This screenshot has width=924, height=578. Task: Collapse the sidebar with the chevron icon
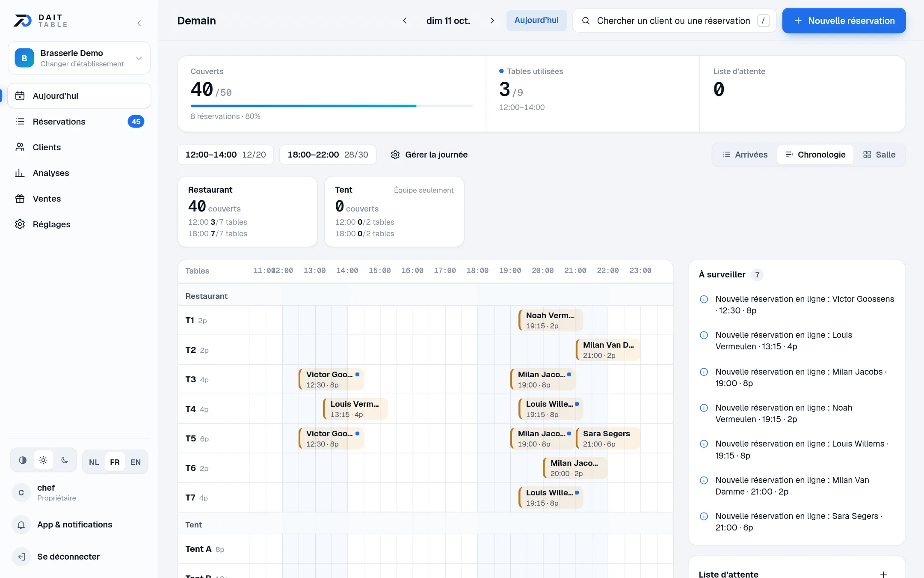(x=139, y=23)
